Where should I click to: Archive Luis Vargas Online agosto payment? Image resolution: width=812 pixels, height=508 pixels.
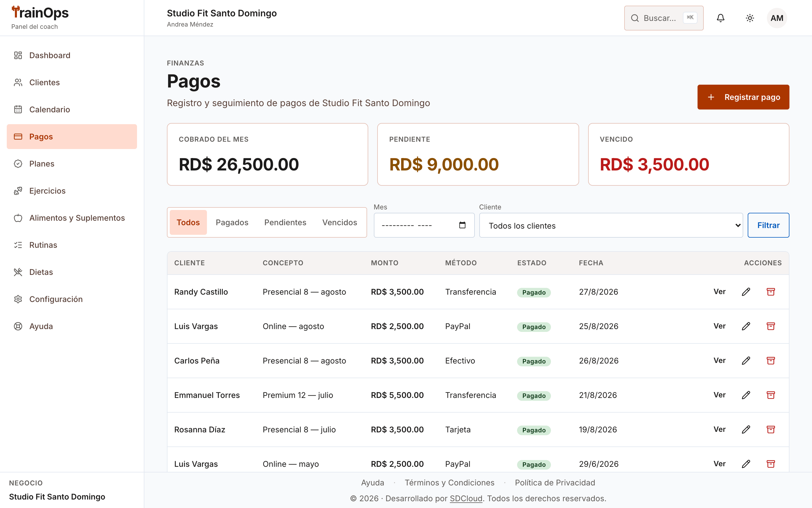[x=771, y=326]
